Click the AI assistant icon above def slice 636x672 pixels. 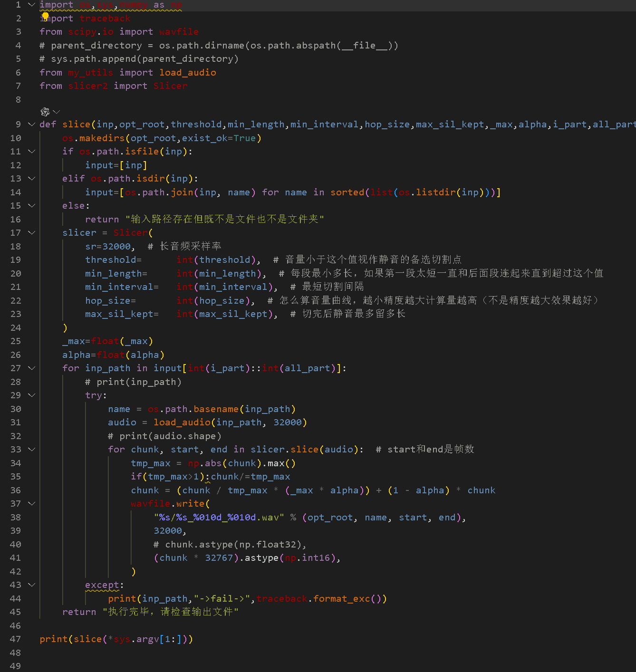click(45, 112)
